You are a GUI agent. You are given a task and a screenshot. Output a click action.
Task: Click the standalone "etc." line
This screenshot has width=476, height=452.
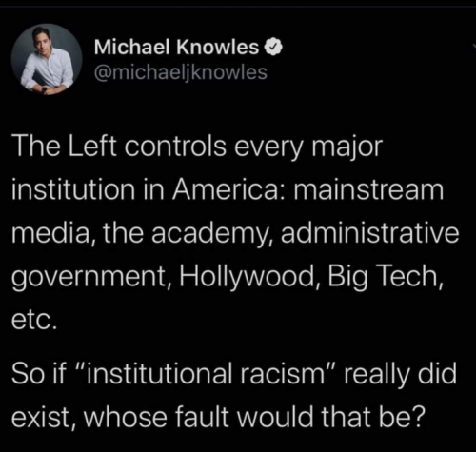(x=35, y=320)
